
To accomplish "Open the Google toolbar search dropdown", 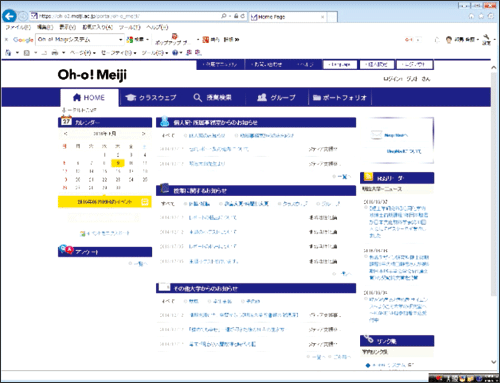I will point(121,40).
